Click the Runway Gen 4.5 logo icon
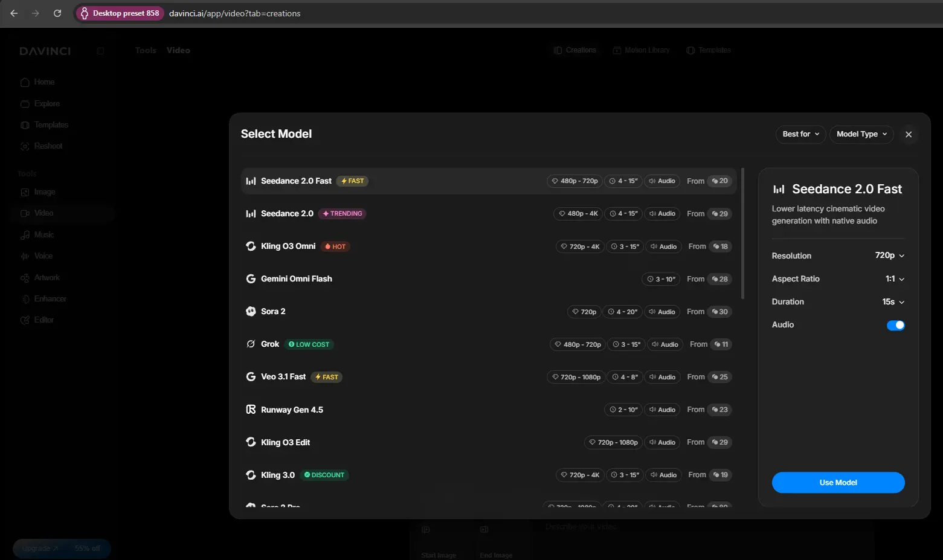 [251, 410]
